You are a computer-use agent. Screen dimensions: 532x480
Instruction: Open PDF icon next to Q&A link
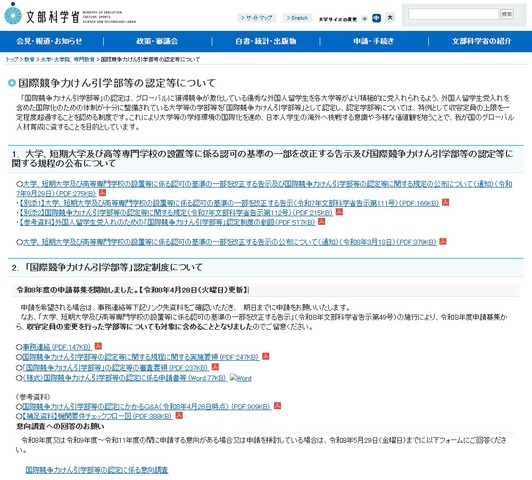278,406
